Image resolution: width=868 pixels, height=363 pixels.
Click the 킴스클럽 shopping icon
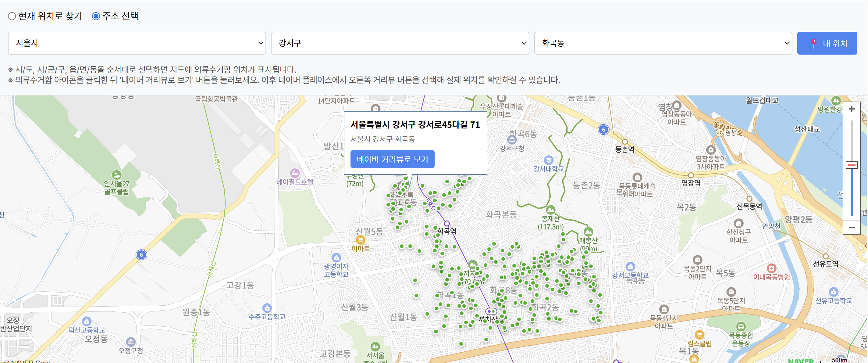click(699, 335)
